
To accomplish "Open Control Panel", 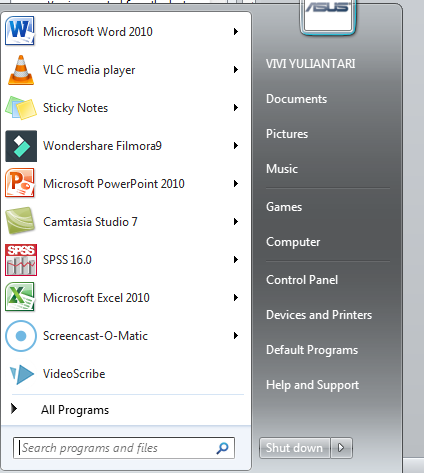I will (x=302, y=280).
